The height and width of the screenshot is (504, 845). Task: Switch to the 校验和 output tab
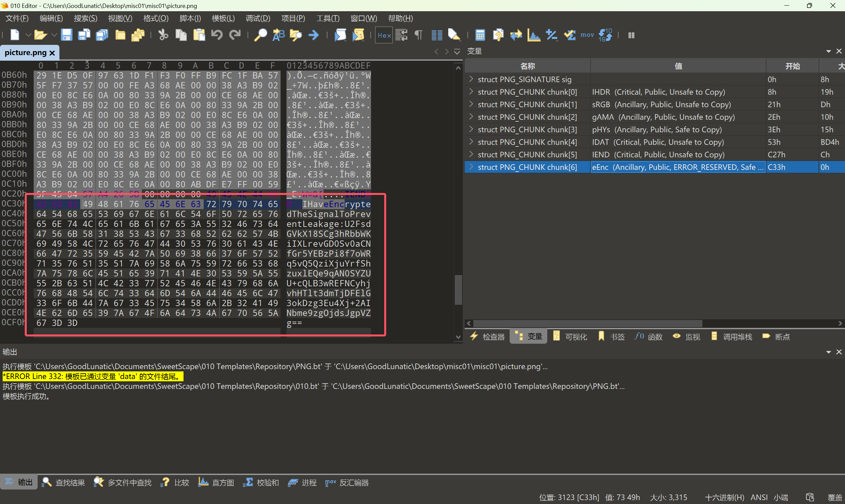(261, 482)
